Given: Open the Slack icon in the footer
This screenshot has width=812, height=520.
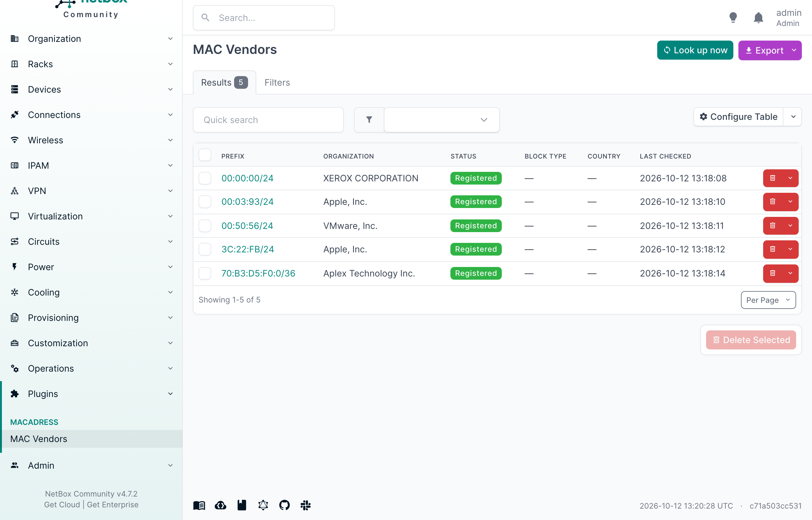Looking at the screenshot, I should [x=306, y=505].
